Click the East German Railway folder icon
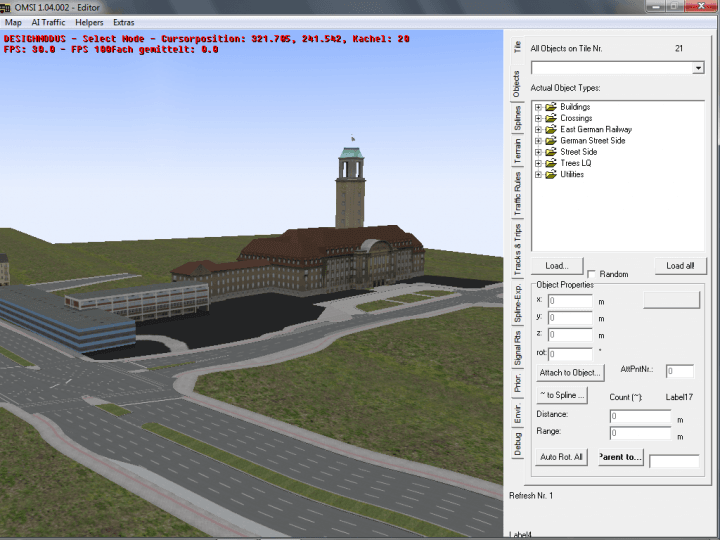This screenshot has height=540, width=720. click(x=551, y=130)
